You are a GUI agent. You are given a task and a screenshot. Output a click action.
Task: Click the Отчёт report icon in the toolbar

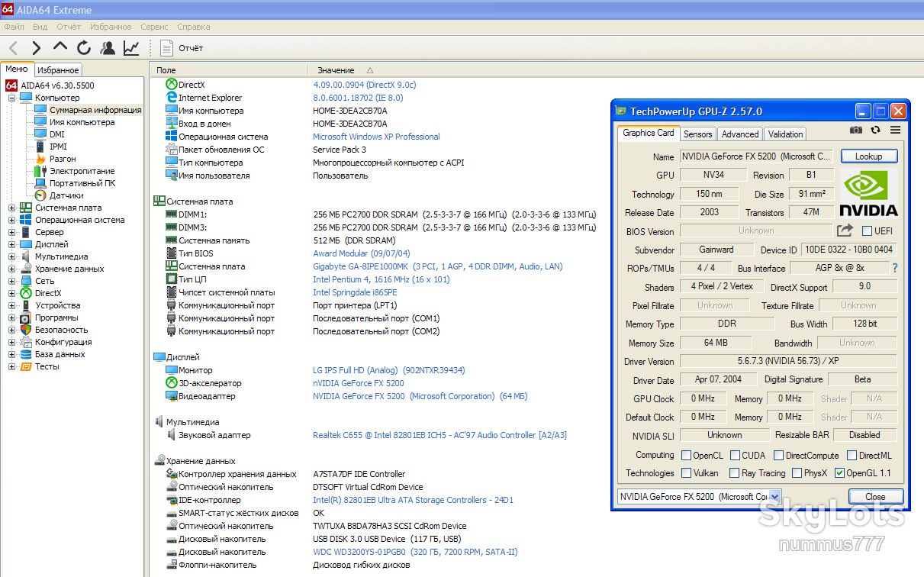tap(167, 48)
